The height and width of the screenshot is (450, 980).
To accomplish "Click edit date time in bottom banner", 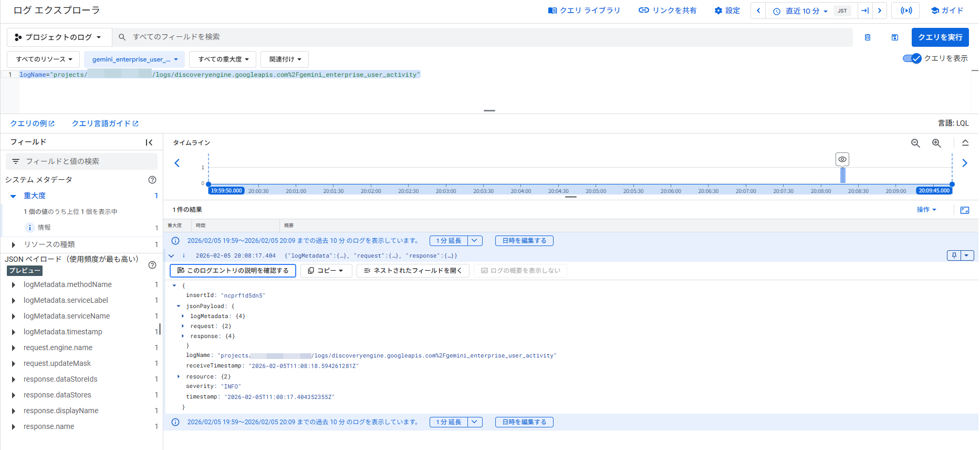I will 524,422.
